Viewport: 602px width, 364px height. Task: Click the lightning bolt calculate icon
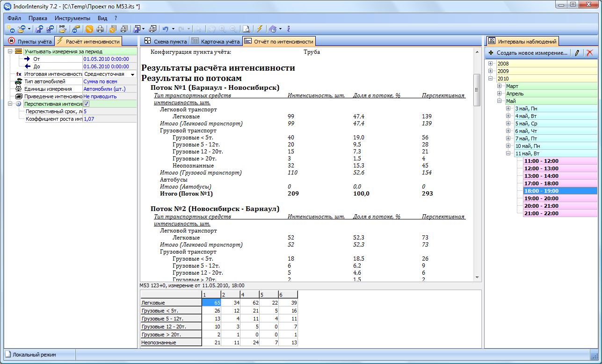260,29
